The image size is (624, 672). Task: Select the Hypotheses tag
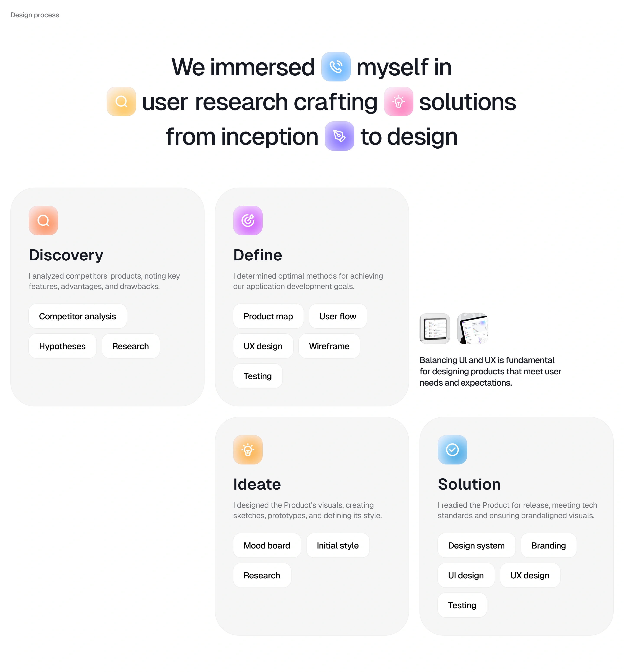[62, 346]
